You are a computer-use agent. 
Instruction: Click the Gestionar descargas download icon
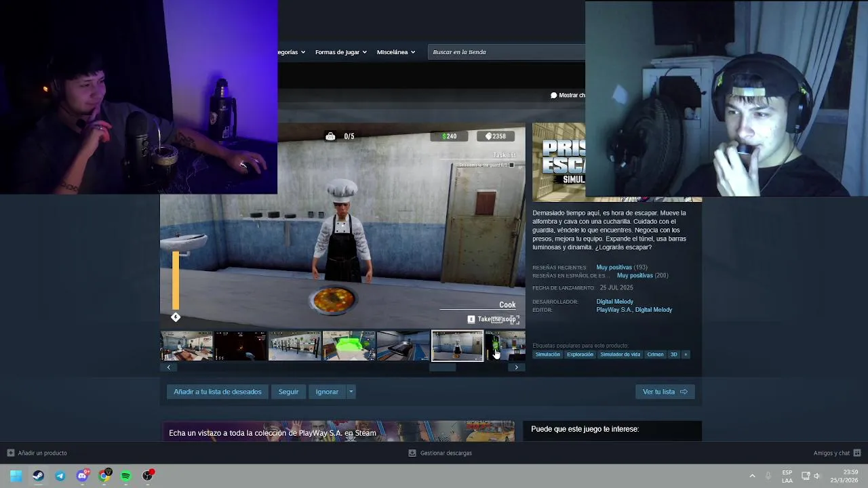(x=412, y=453)
